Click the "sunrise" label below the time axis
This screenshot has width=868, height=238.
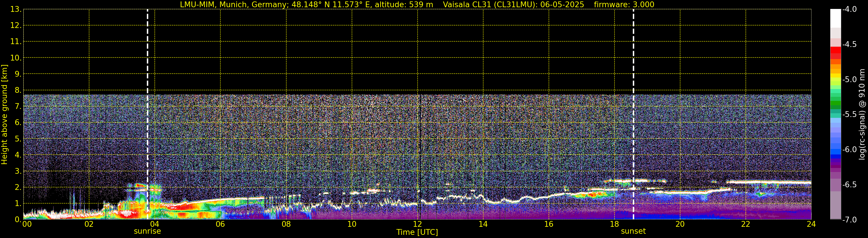point(147,231)
